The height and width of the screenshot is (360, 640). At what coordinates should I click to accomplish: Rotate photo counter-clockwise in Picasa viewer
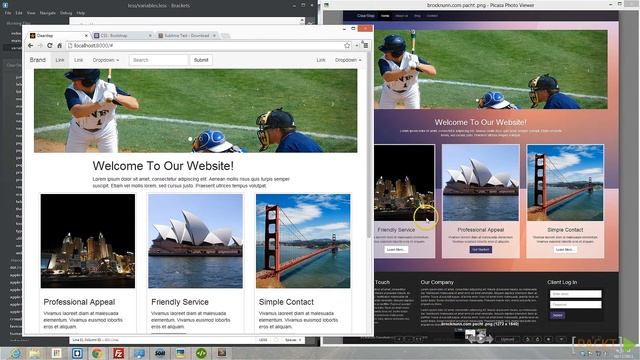(527, 339)
